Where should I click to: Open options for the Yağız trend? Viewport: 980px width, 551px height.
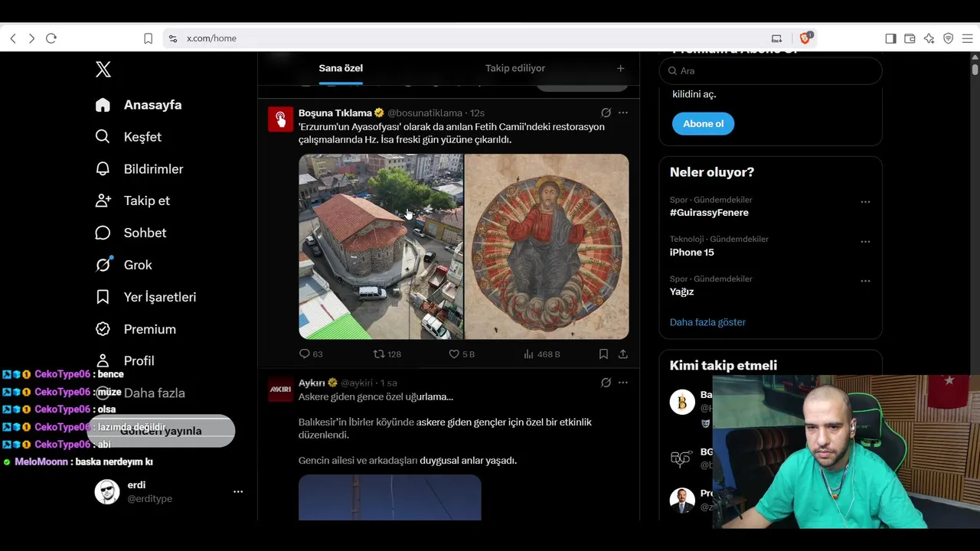coord(865,281)
